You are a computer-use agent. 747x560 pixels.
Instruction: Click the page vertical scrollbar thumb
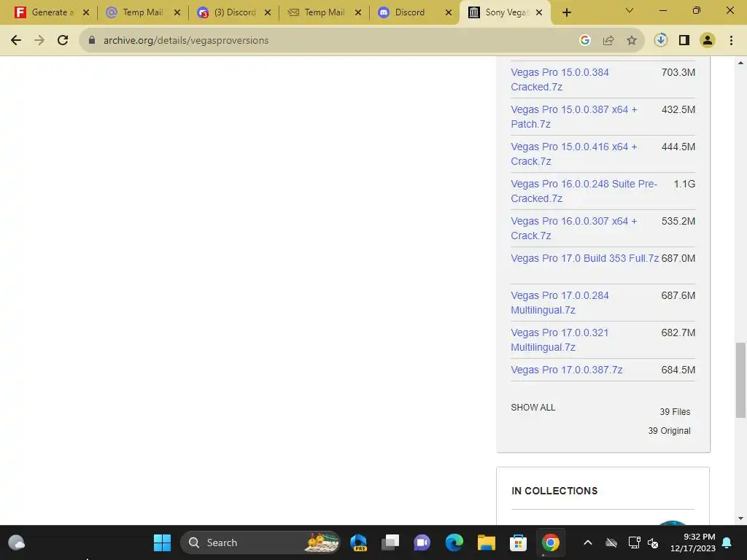point(740,380)
